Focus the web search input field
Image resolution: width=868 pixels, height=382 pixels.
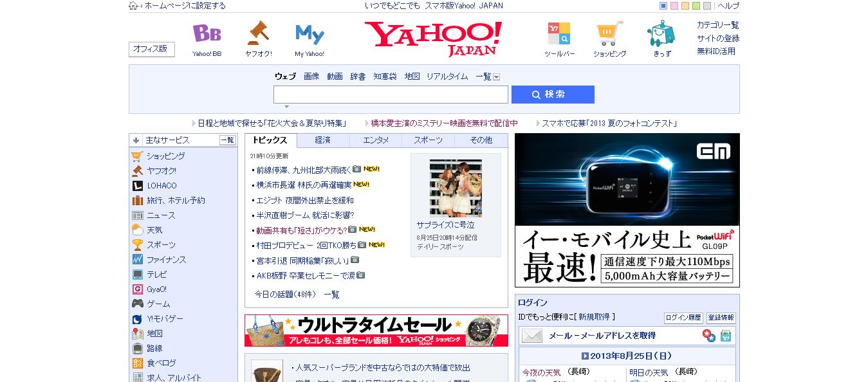[391, 95]
